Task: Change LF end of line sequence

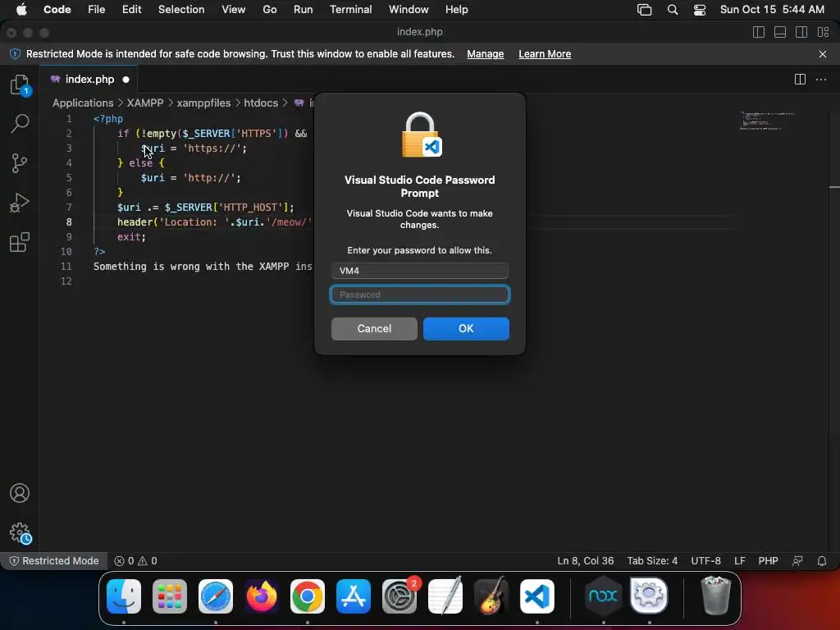Action: pos(740,561)
